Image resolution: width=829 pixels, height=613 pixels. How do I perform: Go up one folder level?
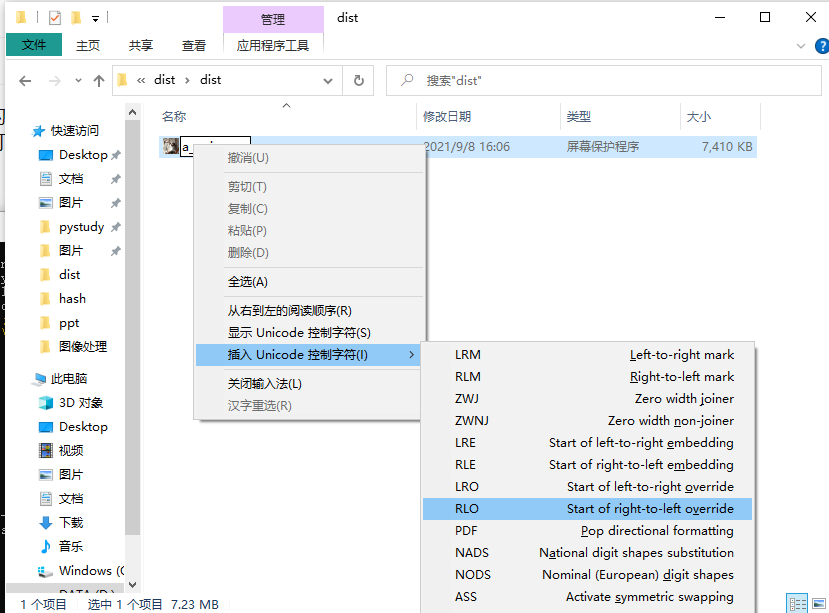99,81
